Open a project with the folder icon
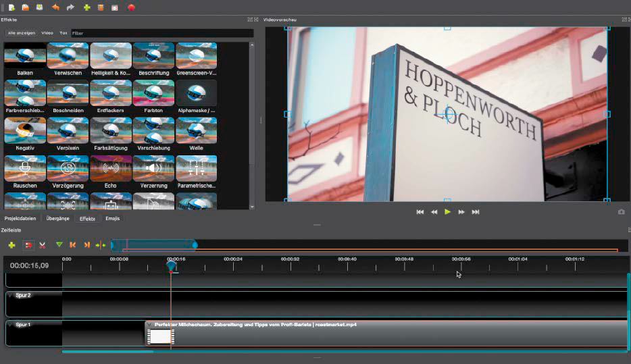This screenshot has height=364, width=631. 26,7
